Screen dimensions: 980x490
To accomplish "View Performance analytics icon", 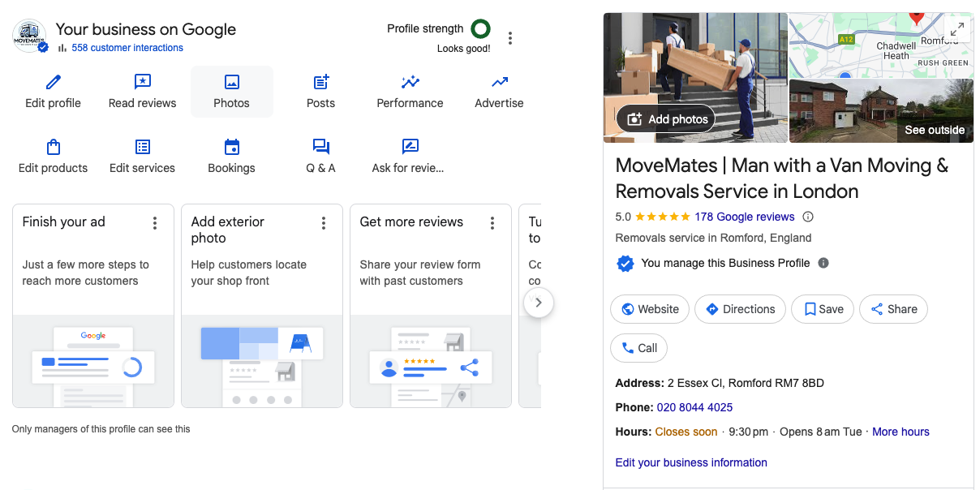I will [410, 82].
